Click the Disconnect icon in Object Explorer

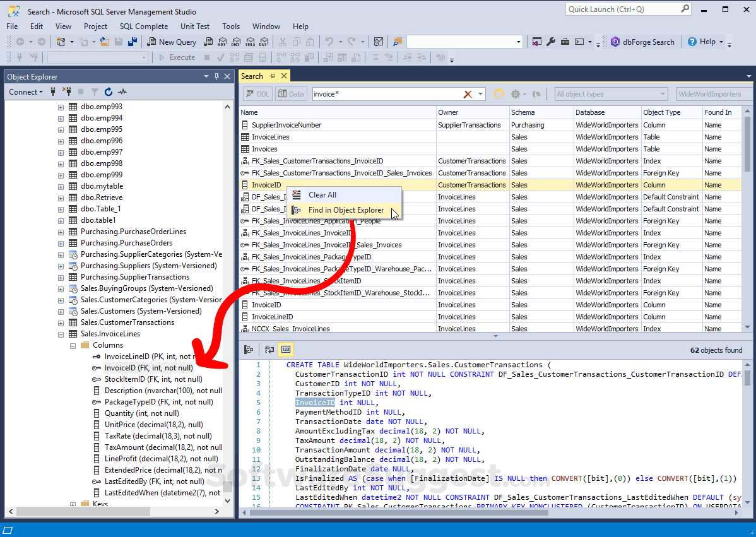[66, 92]
